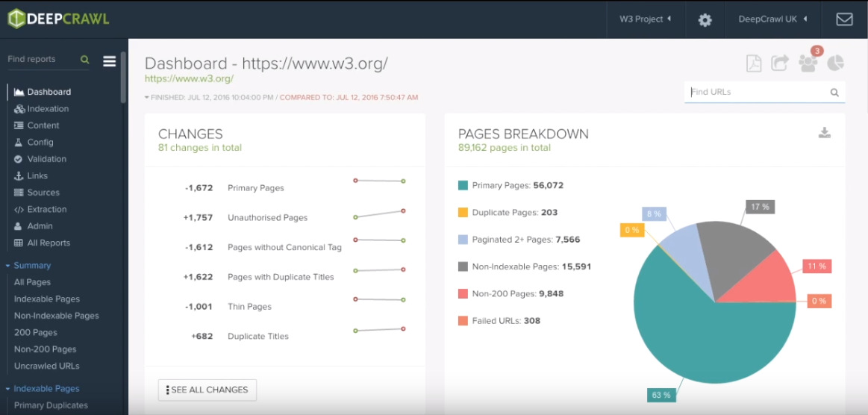Click the teal Primary Pages legend swatch
This screenshot has height=415, width=868.
coord(463,185)
